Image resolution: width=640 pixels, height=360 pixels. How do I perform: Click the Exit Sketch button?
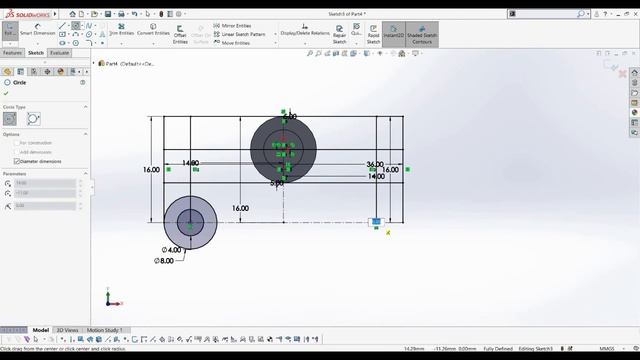pyautogui.click(x=10, y=30)
